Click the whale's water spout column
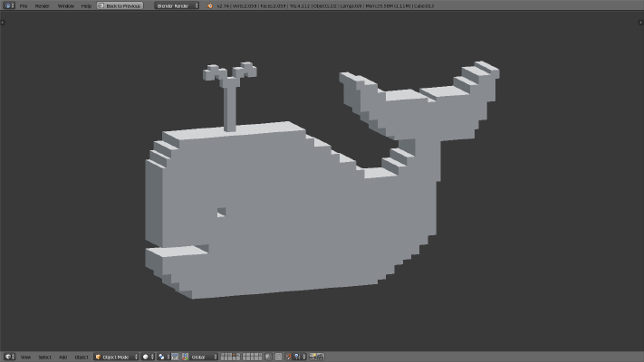The image size is (644, 362). tap(230, 107)
